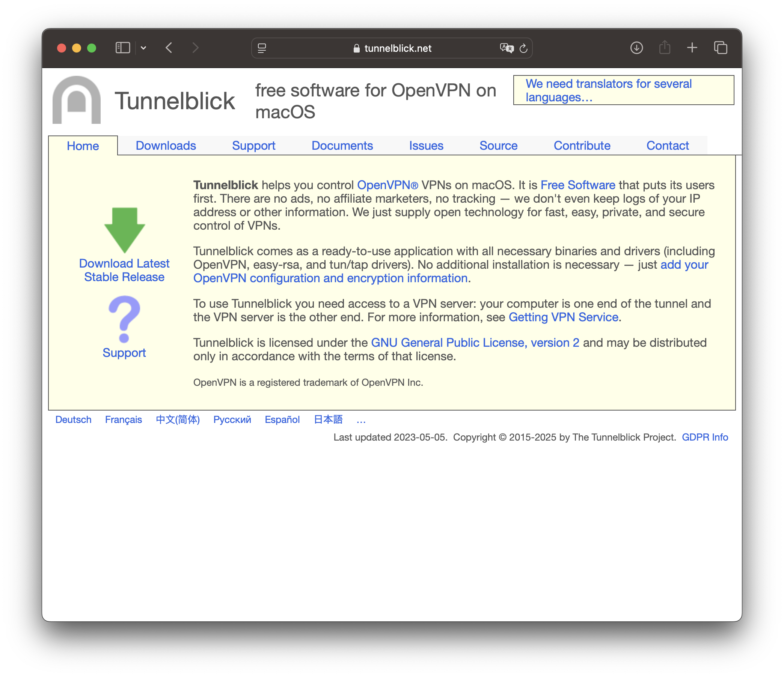Open the Getting VPN Service link
This screenshot has height=677, width=784.
point(563,317)
